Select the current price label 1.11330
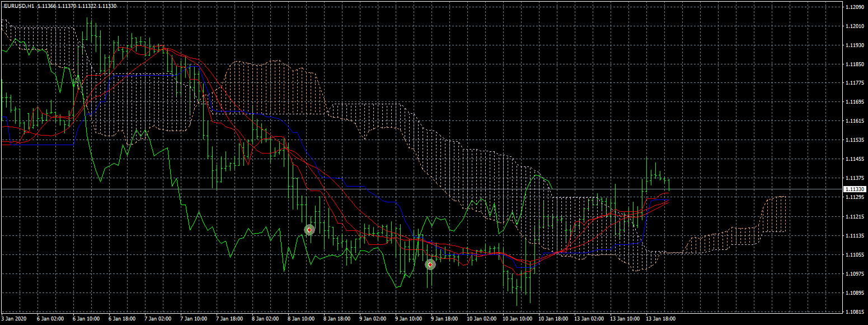 (855, 189)
